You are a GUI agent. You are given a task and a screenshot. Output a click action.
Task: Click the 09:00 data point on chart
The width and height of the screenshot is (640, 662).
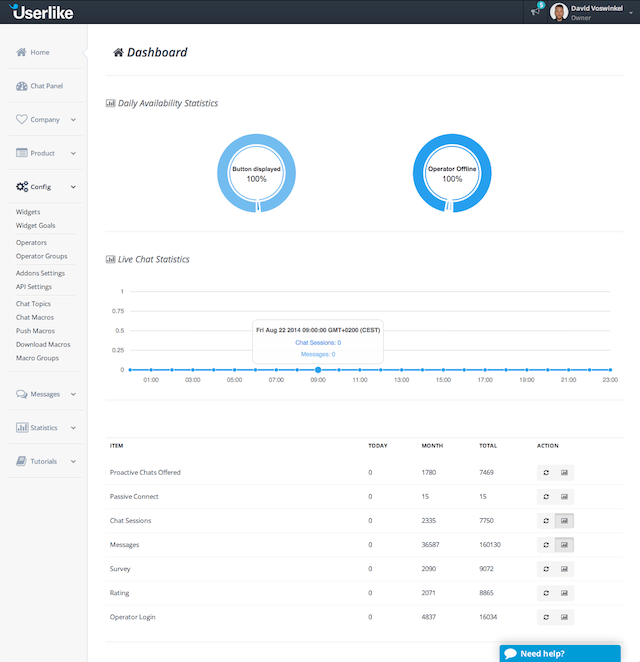coord(318,370)
